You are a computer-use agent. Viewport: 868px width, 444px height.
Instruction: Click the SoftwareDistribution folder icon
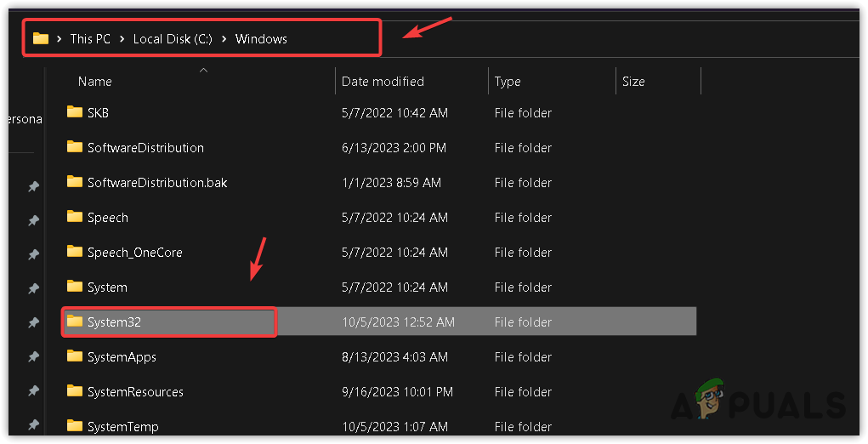tap(75, 147)
